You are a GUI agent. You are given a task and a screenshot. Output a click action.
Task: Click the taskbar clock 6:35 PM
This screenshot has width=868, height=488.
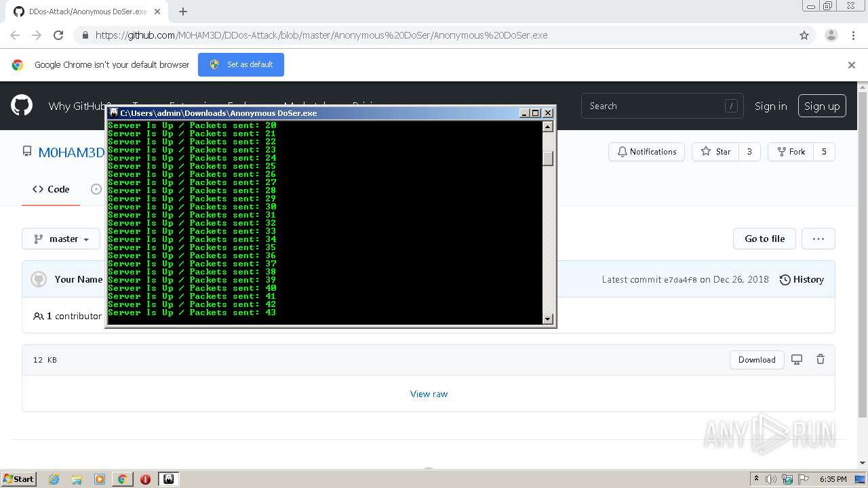(833, 479)
